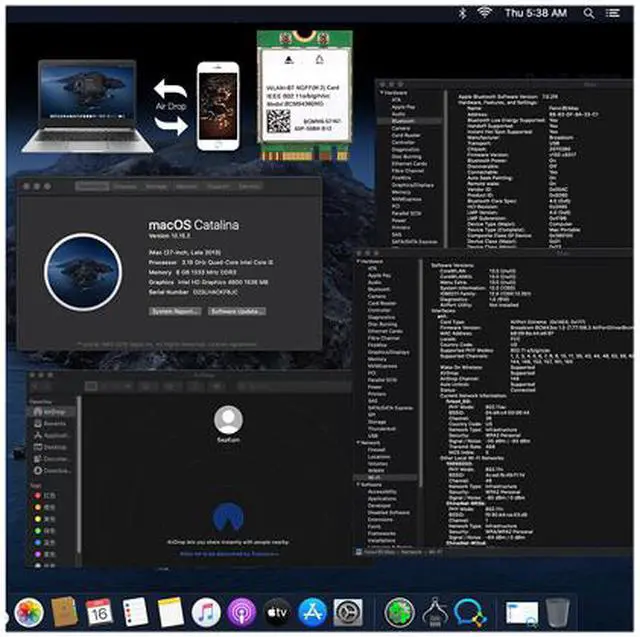The width and height of the screenshot is (640, 637).
Task: Click the System Report button
Action: coord(175,311)
